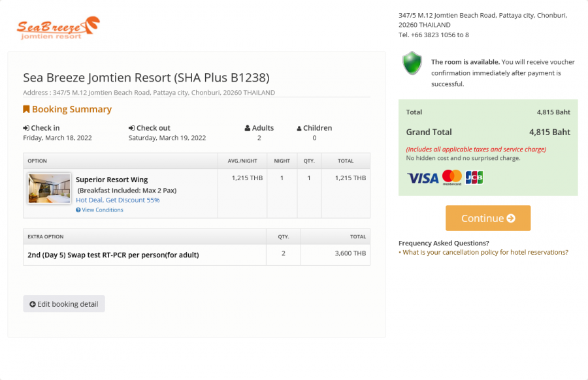The width and height of the screenshot is (588, 380).
Task: Open Edit booking detail
Action: (x=63, y=304)
